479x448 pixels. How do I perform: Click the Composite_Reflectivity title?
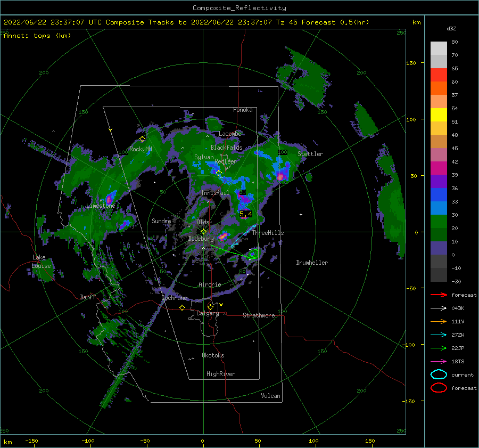pyautogui.click(x=240, y=8)
